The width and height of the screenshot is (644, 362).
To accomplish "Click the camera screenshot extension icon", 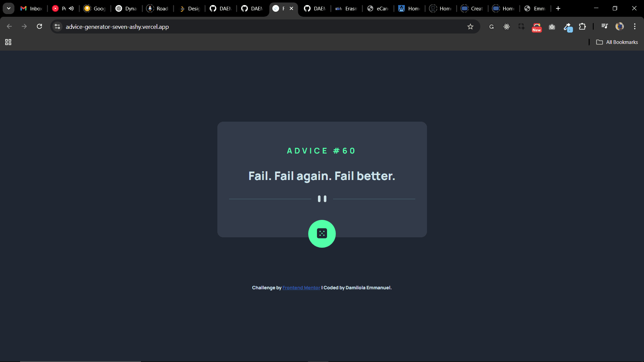I will click(x=552, y=27).
